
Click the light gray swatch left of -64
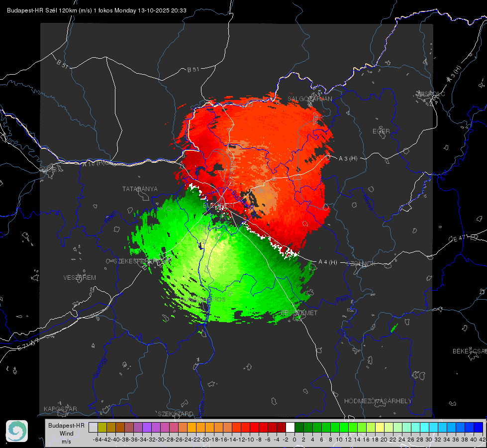(93, 427)
